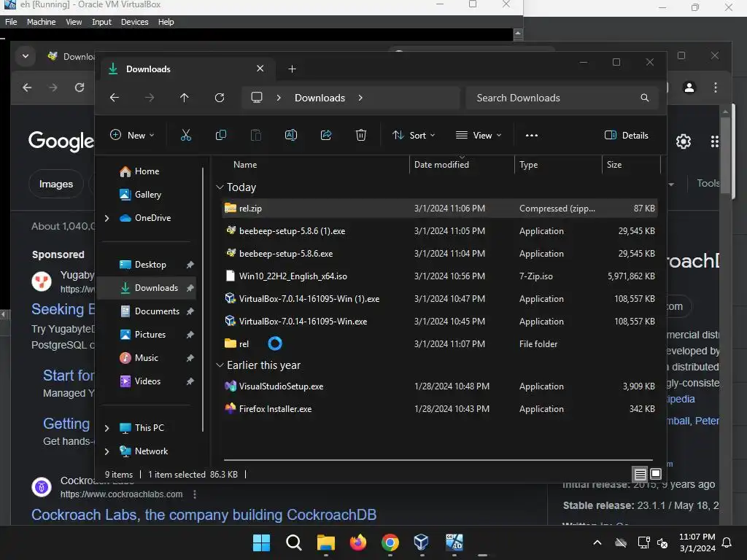Image resolution: width=747 pixels, height=560 pixels.
Task: Expand OneDrive in navigation pane
Action: (107, 218)
